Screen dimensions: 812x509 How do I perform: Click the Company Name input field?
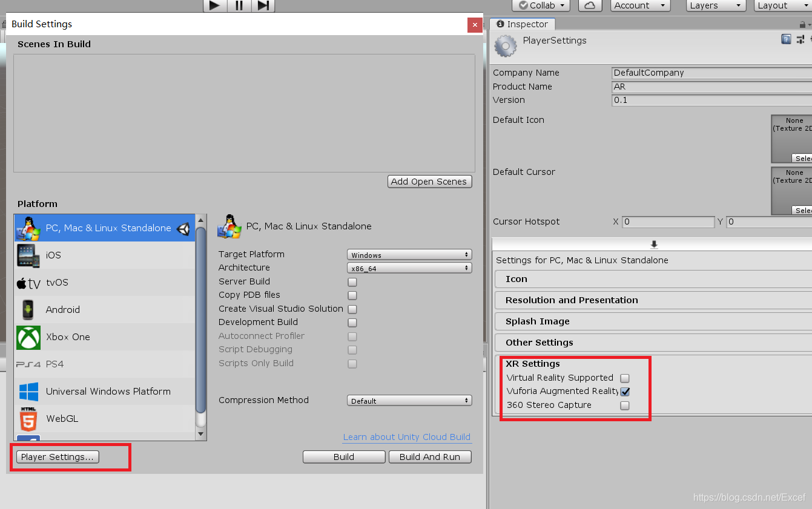coord(711,73)
